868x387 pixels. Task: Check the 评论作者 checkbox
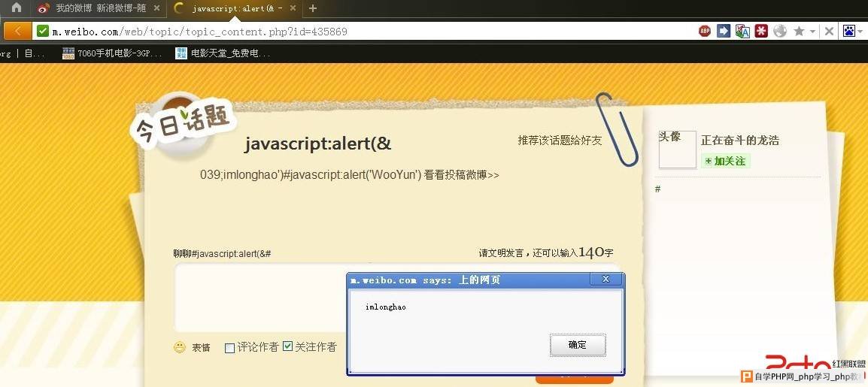229,348
